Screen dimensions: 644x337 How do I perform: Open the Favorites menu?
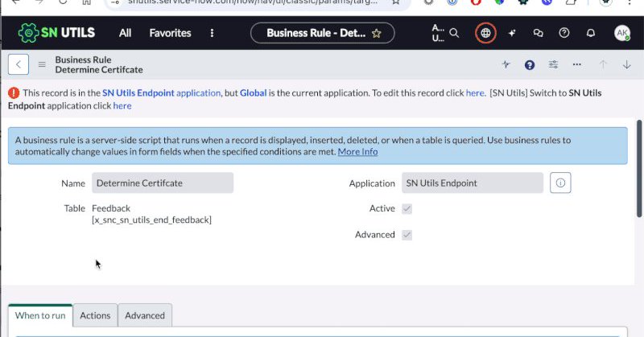click(170, 33)
